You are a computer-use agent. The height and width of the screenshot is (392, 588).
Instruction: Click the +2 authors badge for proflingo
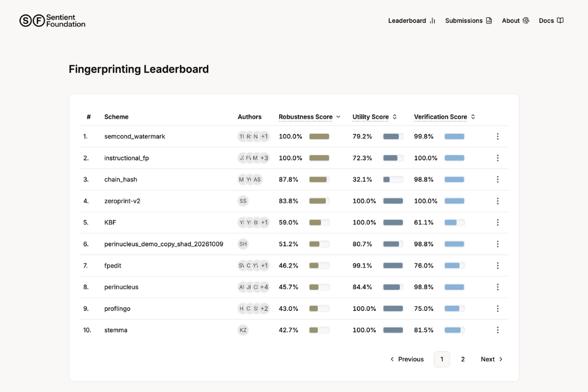click(x=265, y=309)
